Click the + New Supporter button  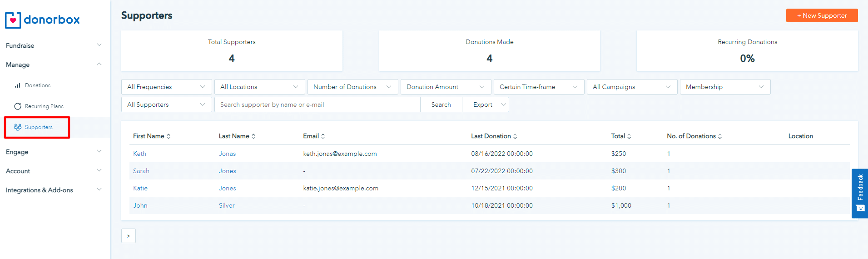pos(822,15)
